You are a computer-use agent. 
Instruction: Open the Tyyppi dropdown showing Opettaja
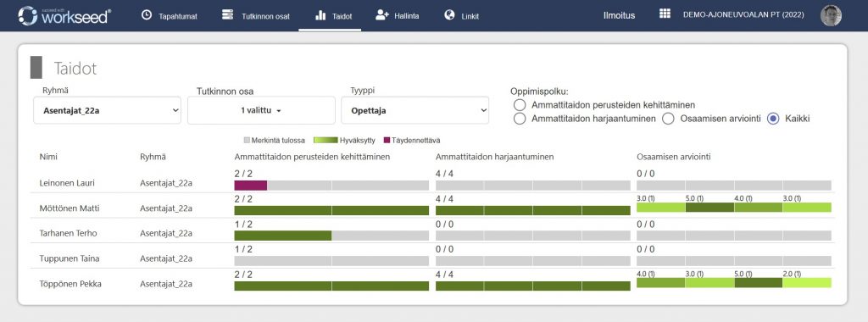click(415, 110)
